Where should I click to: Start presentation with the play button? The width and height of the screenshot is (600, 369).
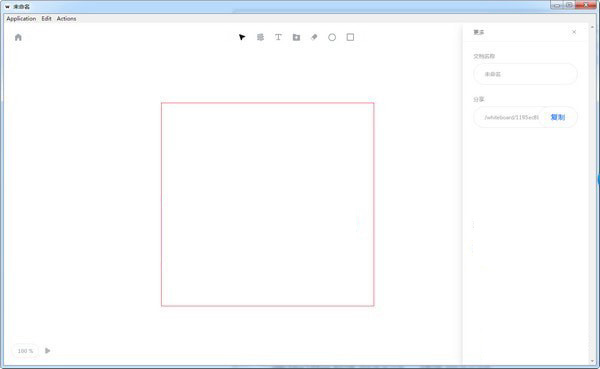(x=47, y=351)
